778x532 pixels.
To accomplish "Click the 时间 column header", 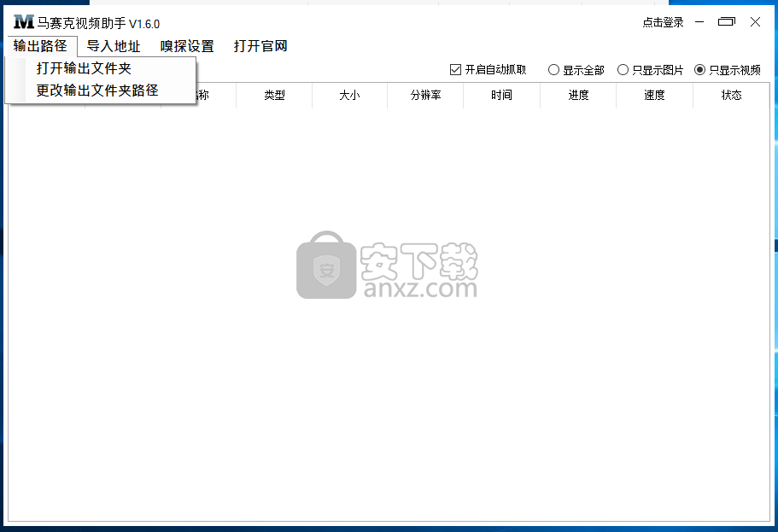I will 501,96.
